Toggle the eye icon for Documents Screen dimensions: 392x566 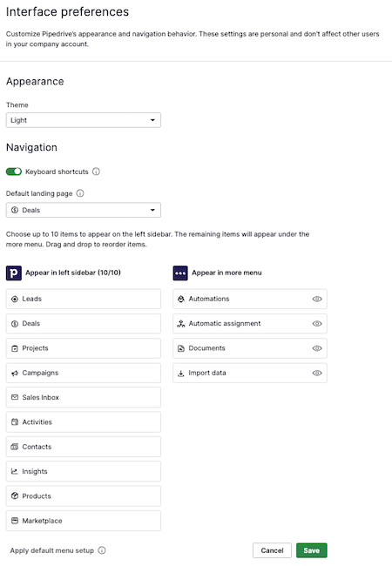[x=317, y=348]
